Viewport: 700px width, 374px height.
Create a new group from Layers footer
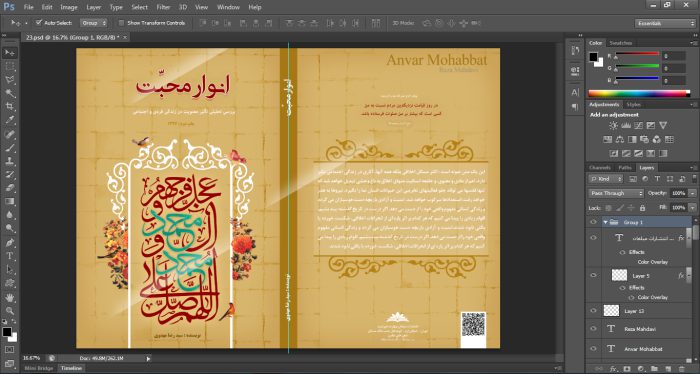click(654, 369)
